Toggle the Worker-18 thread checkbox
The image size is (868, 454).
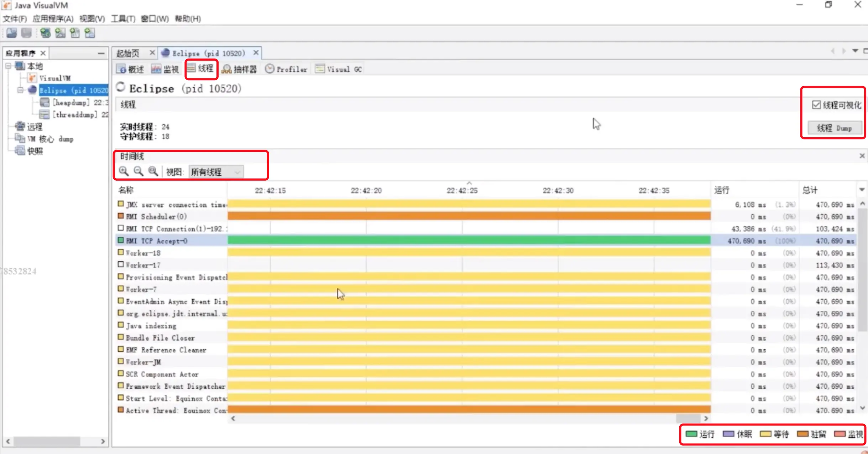121,253
